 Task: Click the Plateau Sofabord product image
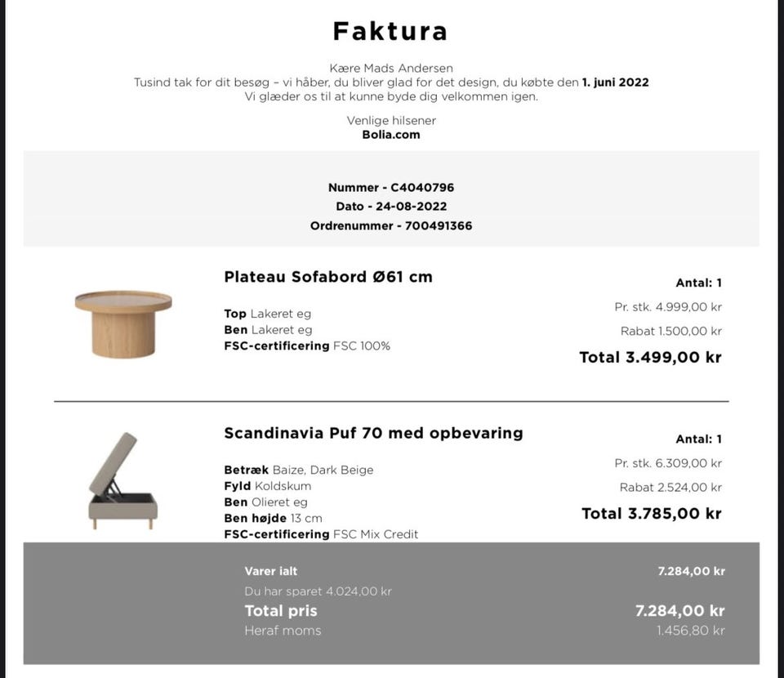point(123,323)
